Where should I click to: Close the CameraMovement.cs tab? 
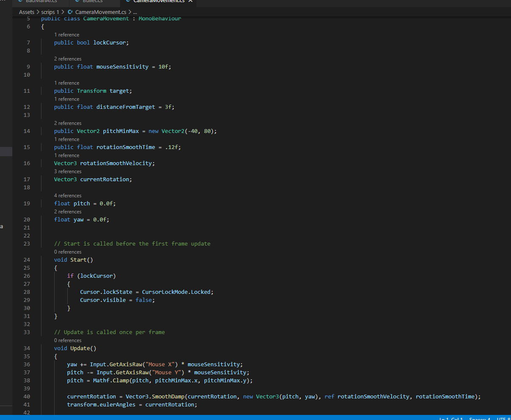190,2
